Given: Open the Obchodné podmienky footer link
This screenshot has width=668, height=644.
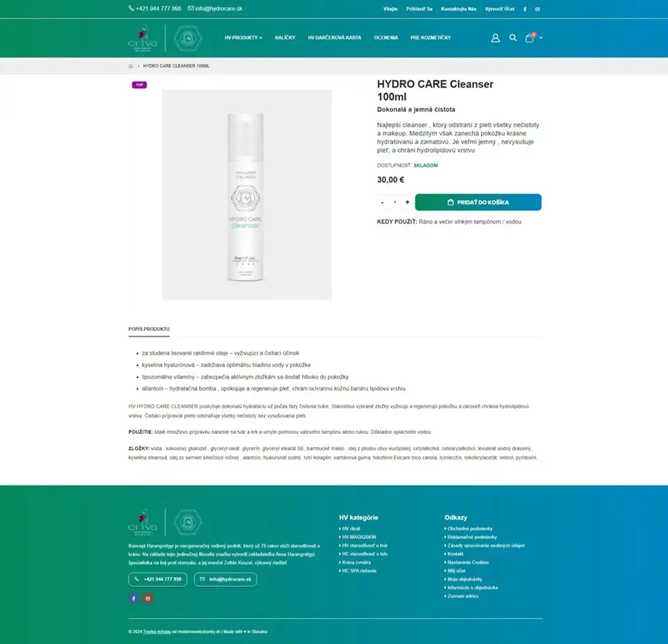Looking at the screenshot, I should (470, 529).
